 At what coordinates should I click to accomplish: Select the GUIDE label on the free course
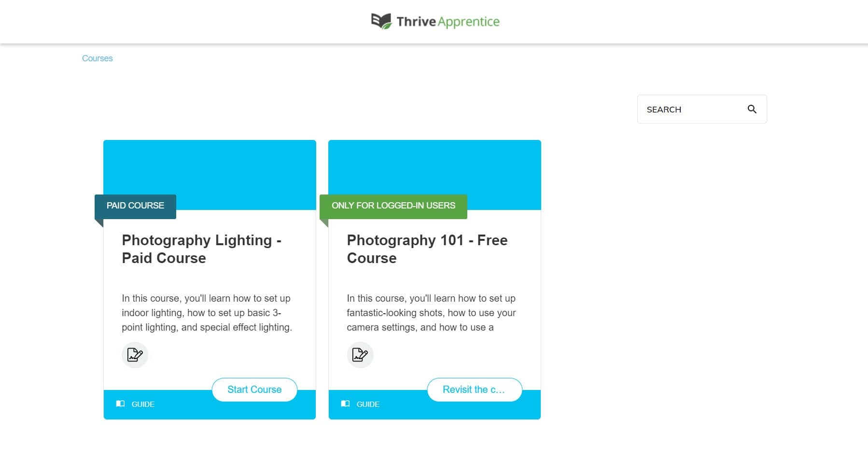(x=368, y=404)
